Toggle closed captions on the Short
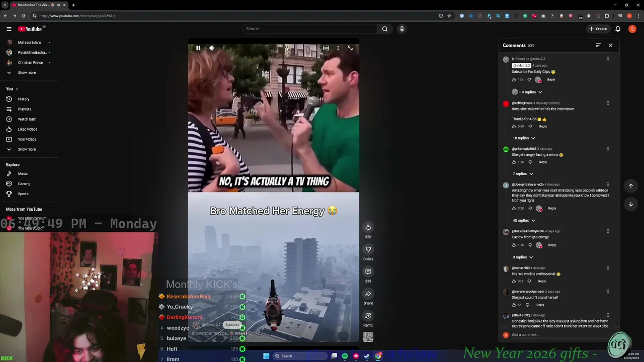 tap(326, 48)
